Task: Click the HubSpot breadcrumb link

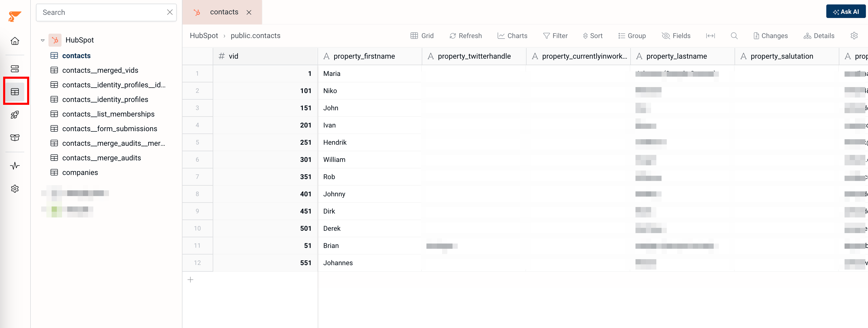Action: coord(204,36)
